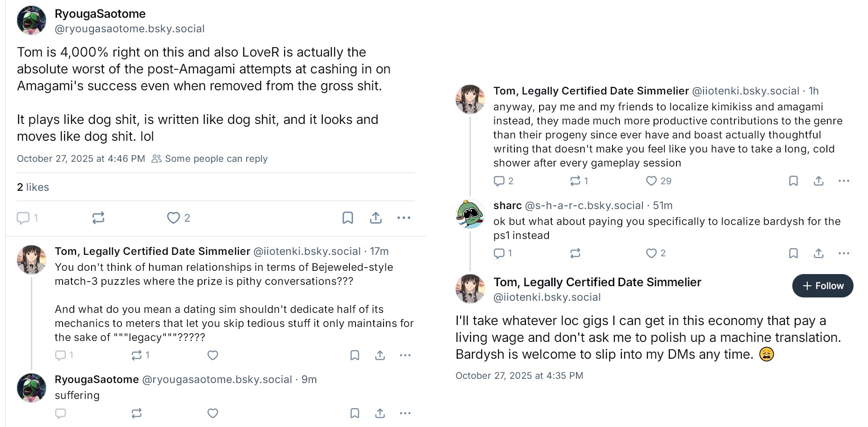Image resolution: width=868 pixels, height=427 pixels.
Task: Share Tom's kimikiss and amagami post
Action: click(x=818, y=181)
